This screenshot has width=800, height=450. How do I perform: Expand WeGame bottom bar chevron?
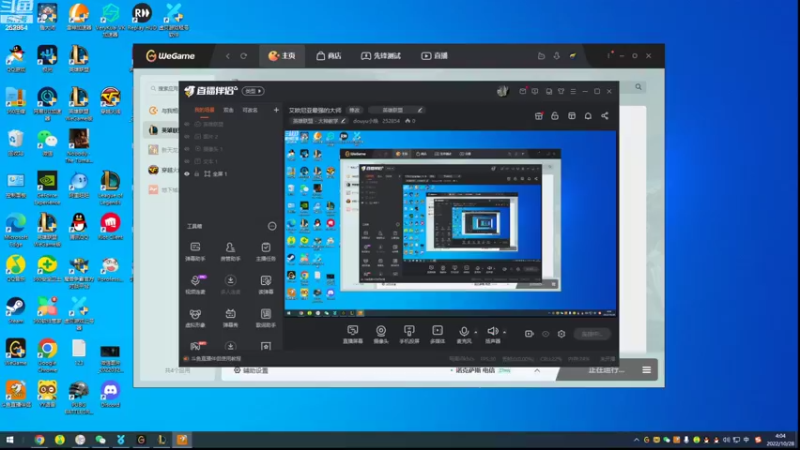click(537, 370)
